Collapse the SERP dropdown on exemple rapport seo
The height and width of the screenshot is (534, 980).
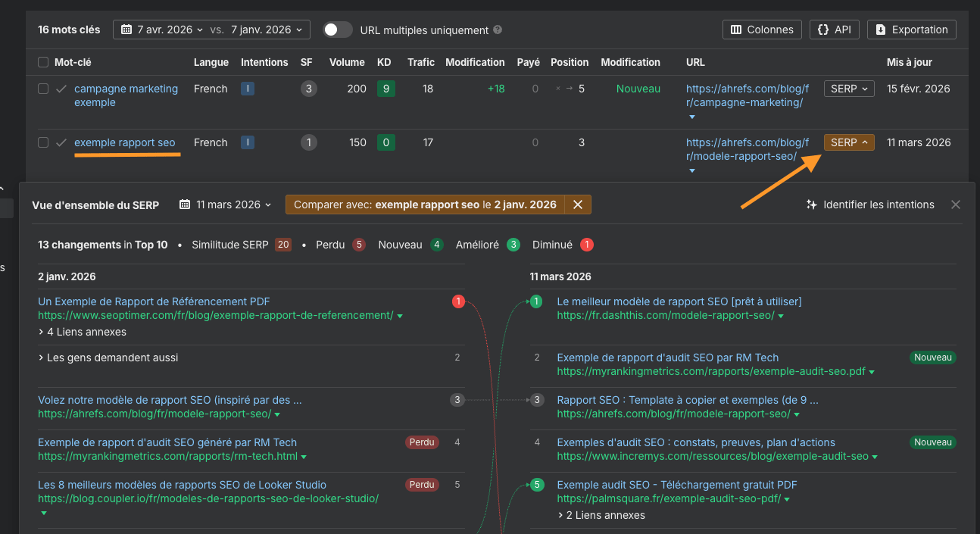coord(848,142)
